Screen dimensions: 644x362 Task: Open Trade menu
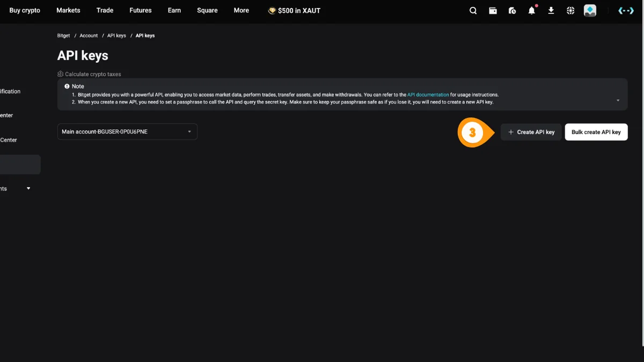(x=105, y=11)
